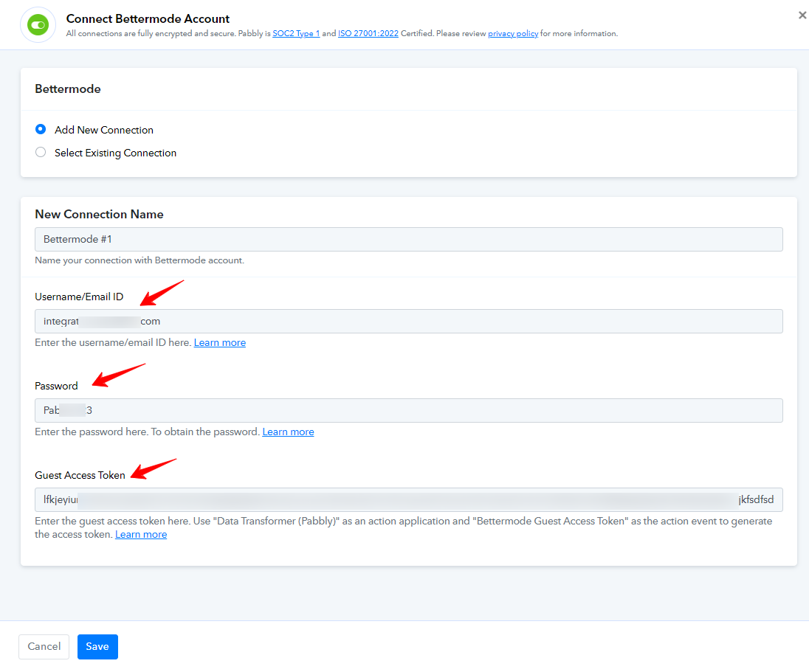Screen dimensions: 809x672
Task: Close the Connect Bettermode Account dialog
Action: tap(802, 15)
